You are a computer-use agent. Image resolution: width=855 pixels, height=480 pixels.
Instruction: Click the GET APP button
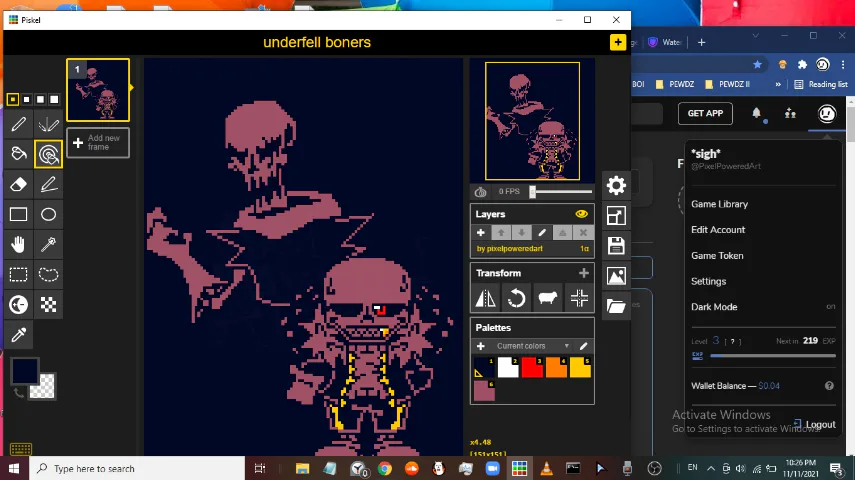click(x=705, y=113)
